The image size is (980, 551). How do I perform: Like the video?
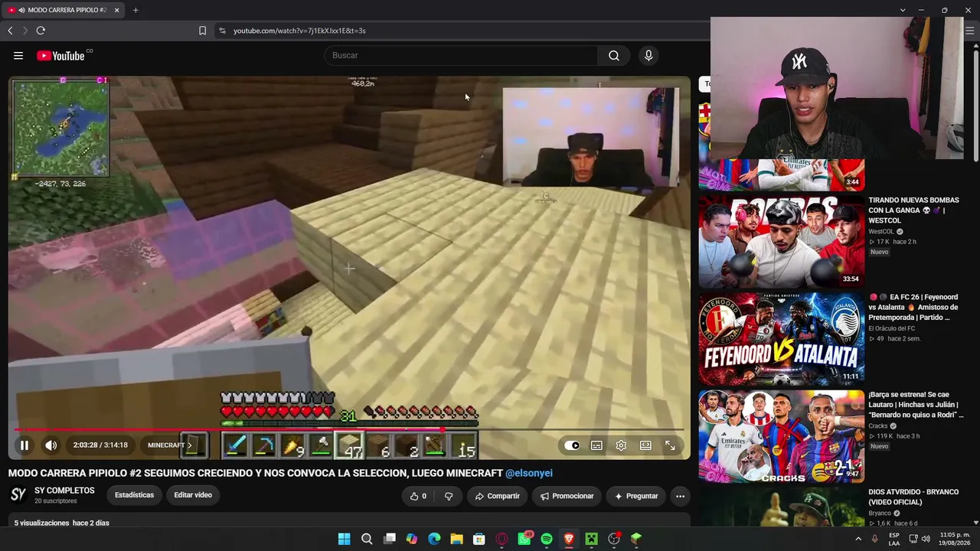pos(419,496)
